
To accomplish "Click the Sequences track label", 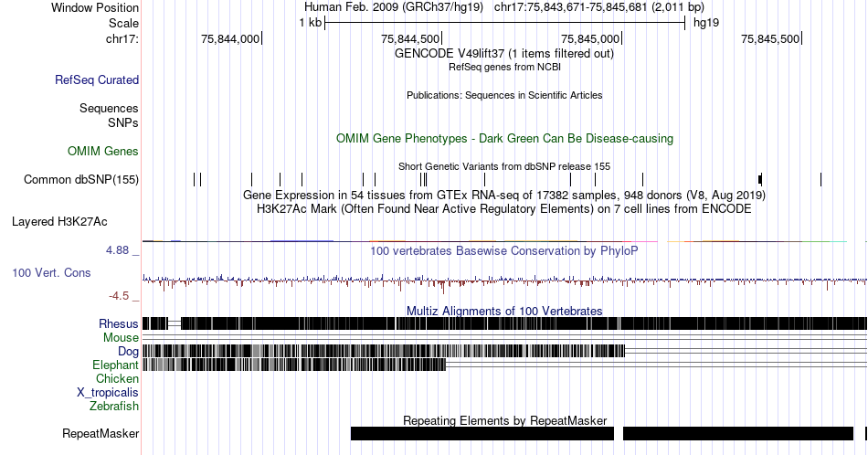I will [109, 108].
